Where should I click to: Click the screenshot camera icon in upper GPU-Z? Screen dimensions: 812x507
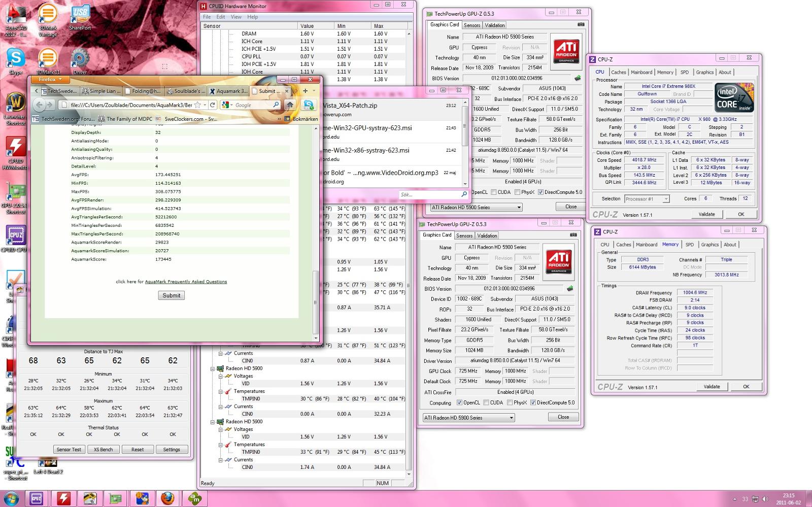click(581, 24)
